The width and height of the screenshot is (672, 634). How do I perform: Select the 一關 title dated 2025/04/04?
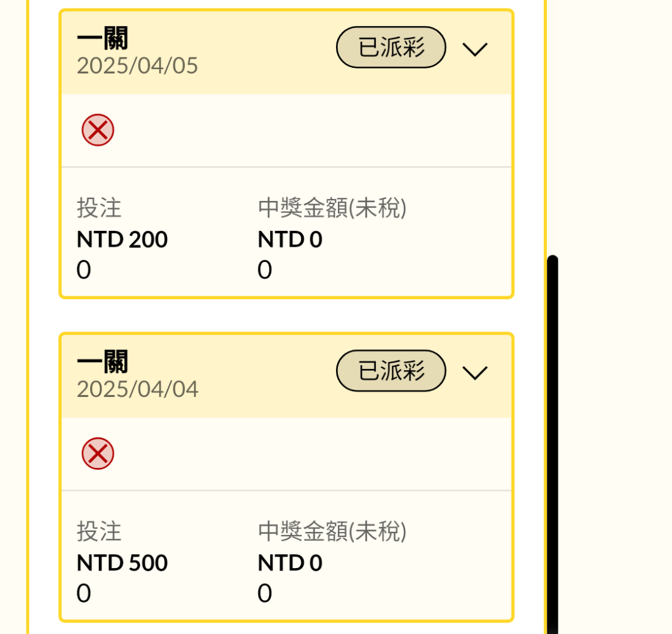[x=102, y=363]
